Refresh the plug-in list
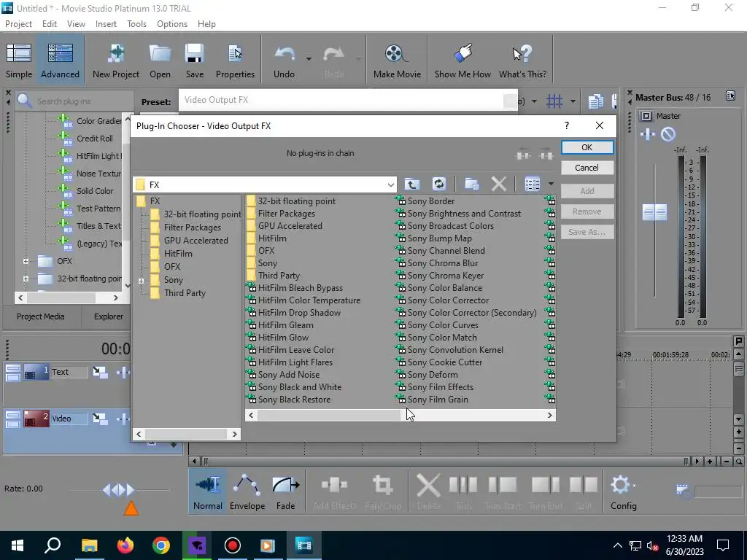The width and height of the screenshot is (747, 560). 438,184
